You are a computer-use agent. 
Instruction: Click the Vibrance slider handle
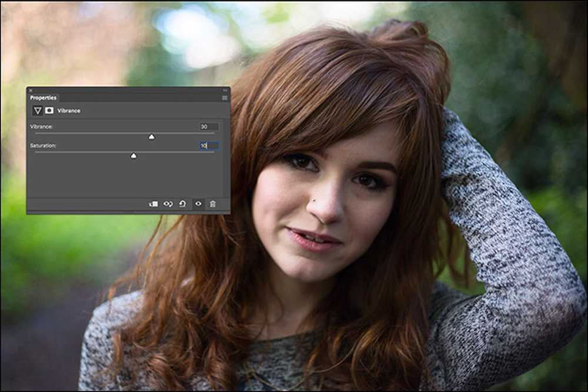click(152, 137)
